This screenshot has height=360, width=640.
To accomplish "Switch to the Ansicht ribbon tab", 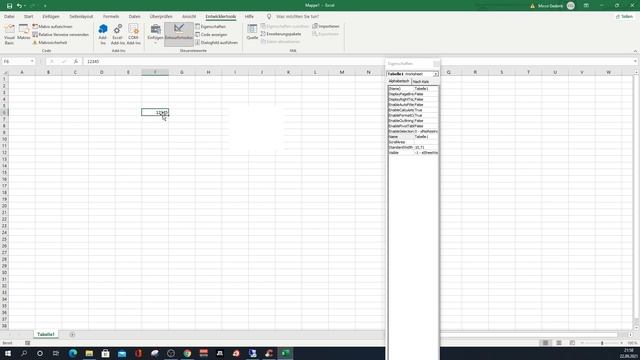I will tap(189, 16).
